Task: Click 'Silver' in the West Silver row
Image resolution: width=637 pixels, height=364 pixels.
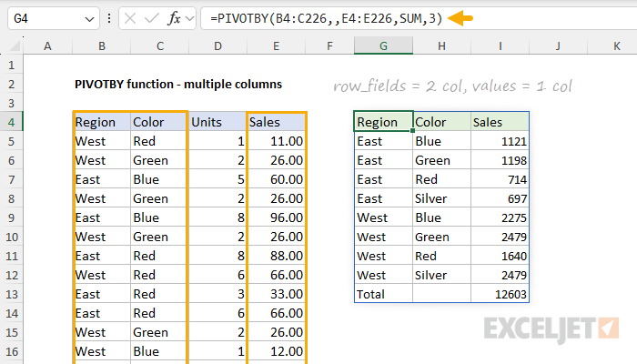Action: coord(441,275)
